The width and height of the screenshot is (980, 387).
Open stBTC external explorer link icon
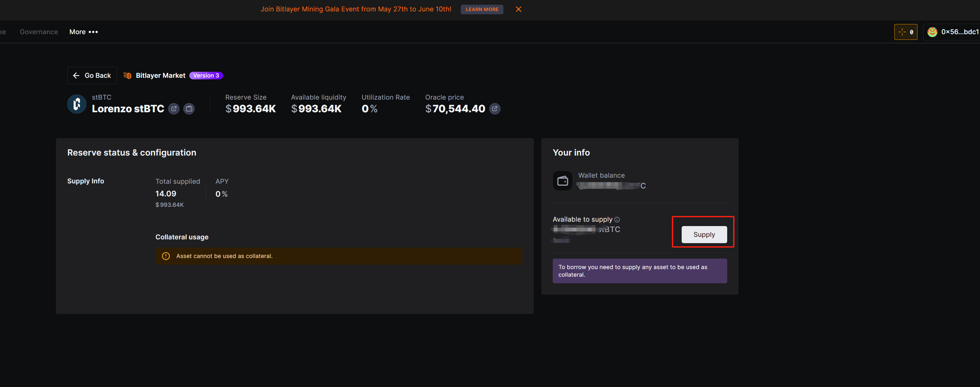click(x=174, y=109)
